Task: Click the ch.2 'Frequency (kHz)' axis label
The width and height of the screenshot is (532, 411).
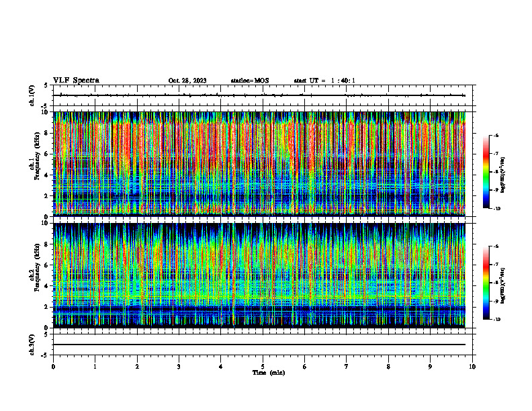Action: [x=37, y=267]
